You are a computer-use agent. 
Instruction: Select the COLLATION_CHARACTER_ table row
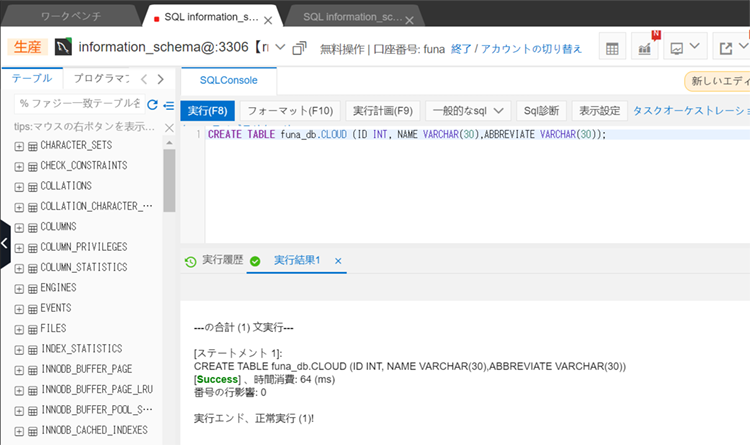tap(97, 206)
